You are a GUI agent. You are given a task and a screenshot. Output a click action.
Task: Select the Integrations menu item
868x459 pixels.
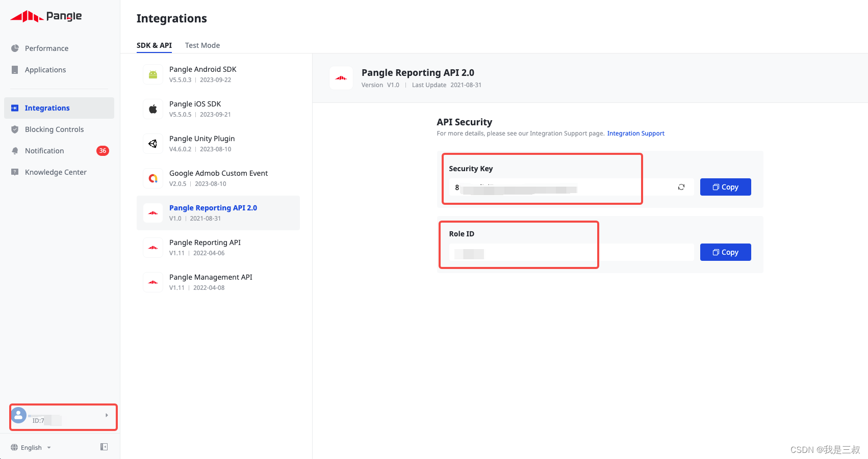click(59, 108)
